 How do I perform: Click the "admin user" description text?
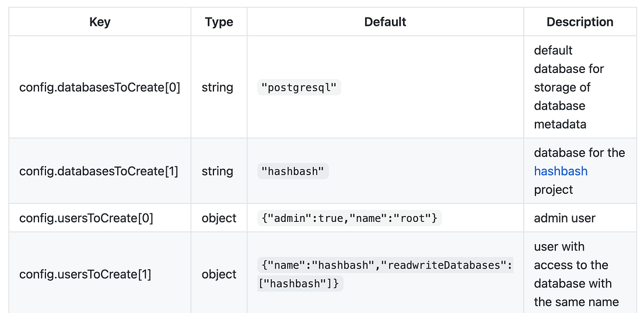pos(564,218)
